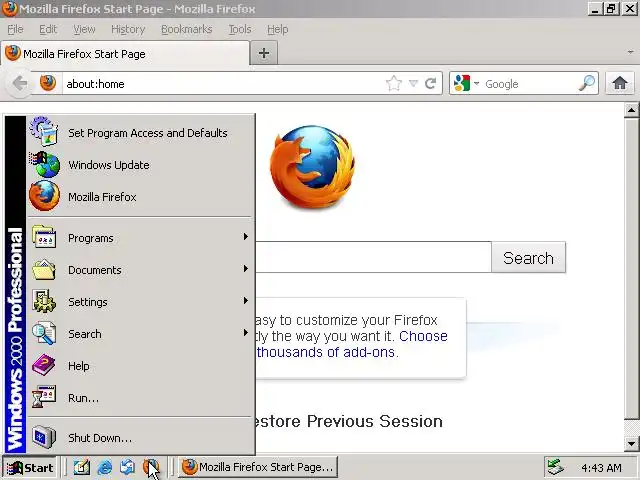Screen dimensions: 640x480
Task: Open the History menu
Action: [128, 29]
